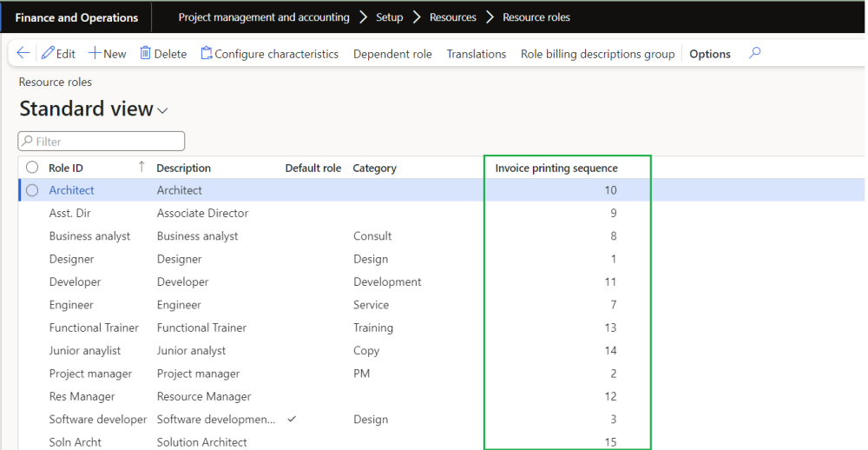The height and width of the screenshot is (450, 868).
Task: Click the Role ID sort arrow
Action: coord(141,167)
